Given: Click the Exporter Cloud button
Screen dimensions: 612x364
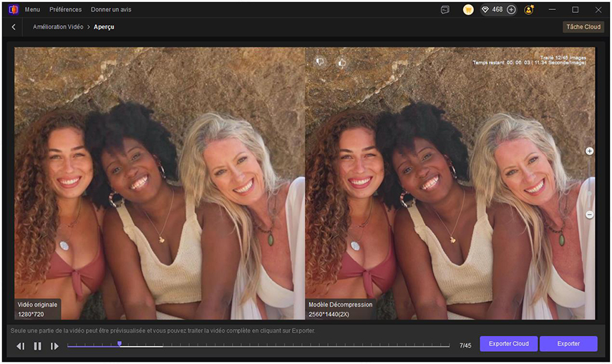Looking at the screenshot, I should pyautogui.click(x=508, y=344).
